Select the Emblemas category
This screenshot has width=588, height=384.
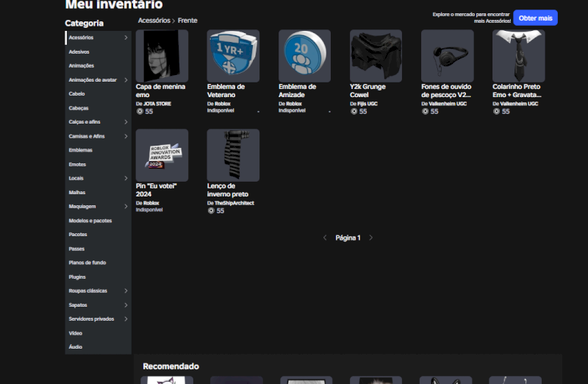[x=98, y=150]
